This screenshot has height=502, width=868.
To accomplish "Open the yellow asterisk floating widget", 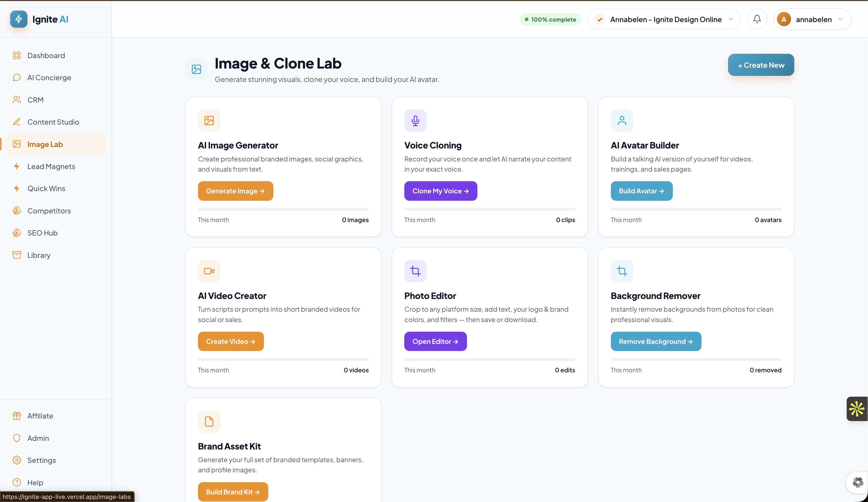I will 857,409.
